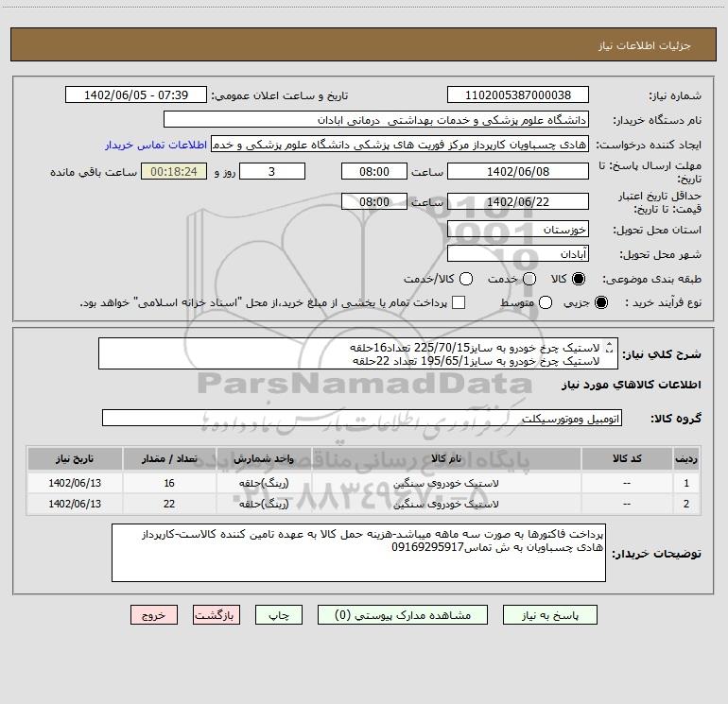Click the اتومبیل وموتورسیکلت goods group field

pos(362,418)
